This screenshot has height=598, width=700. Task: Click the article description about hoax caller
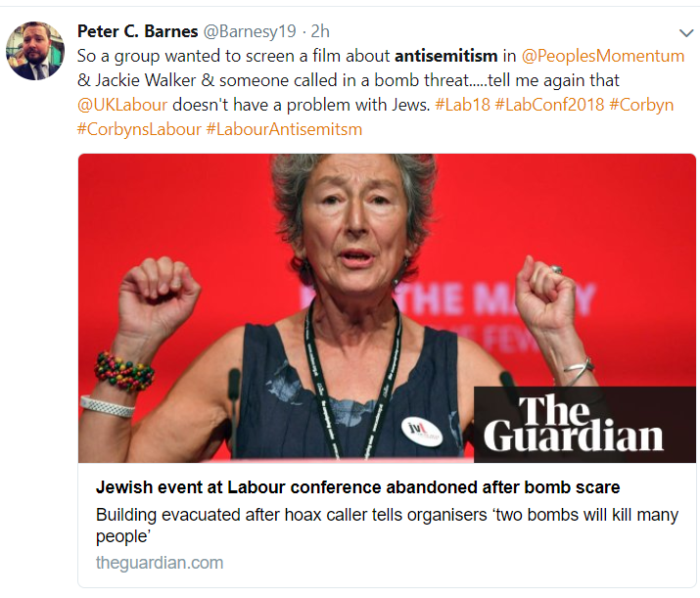[x=387, y=526]
